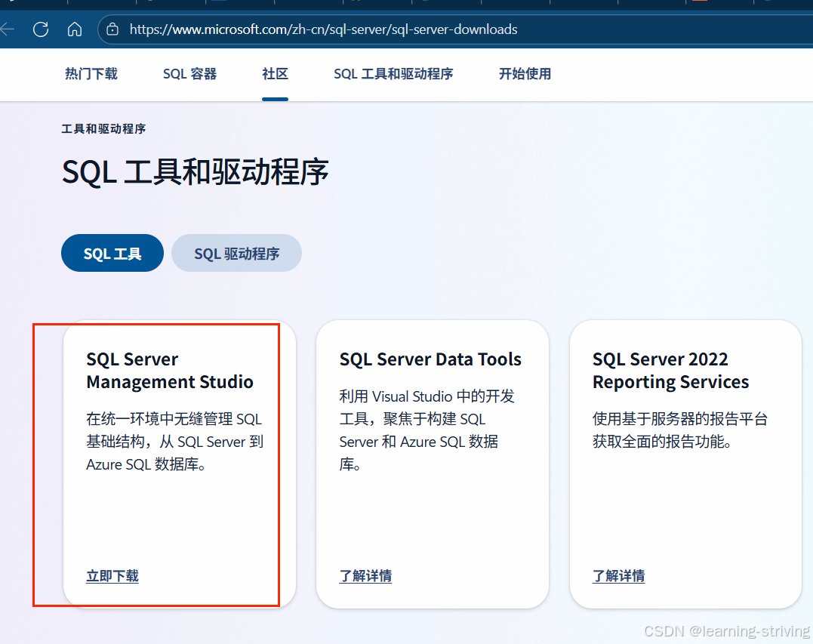Open the 热门下载 navigation tab
Viewport: 813px width, 644px height.
tap(91, 74)
